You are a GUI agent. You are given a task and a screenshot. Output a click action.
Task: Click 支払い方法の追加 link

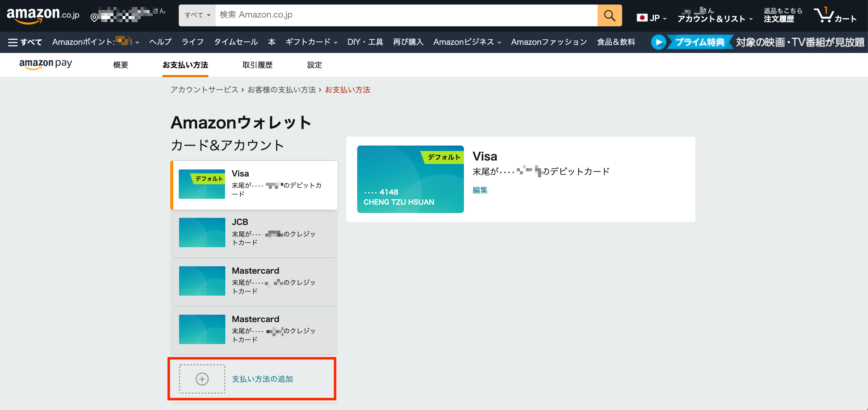(x=262, y=379)
